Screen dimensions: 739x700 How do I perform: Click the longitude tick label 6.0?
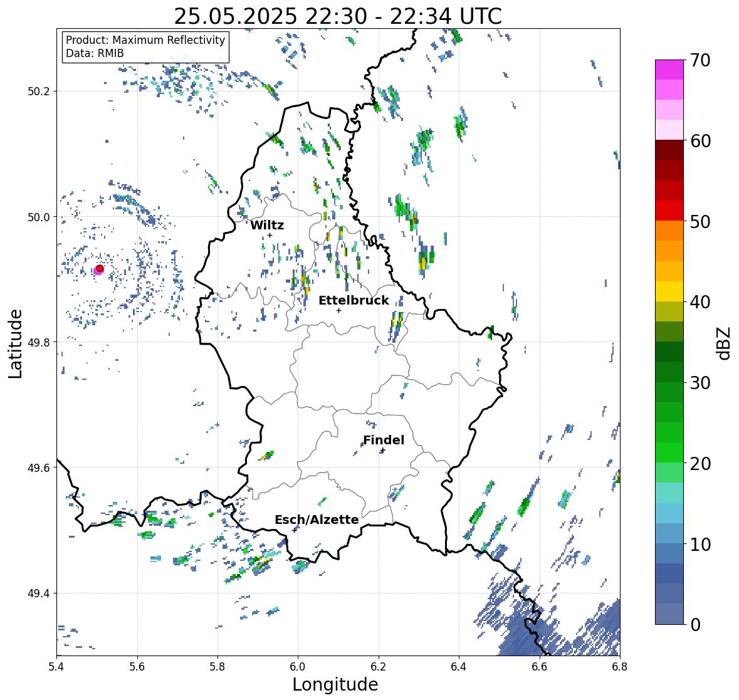(298, 666)
